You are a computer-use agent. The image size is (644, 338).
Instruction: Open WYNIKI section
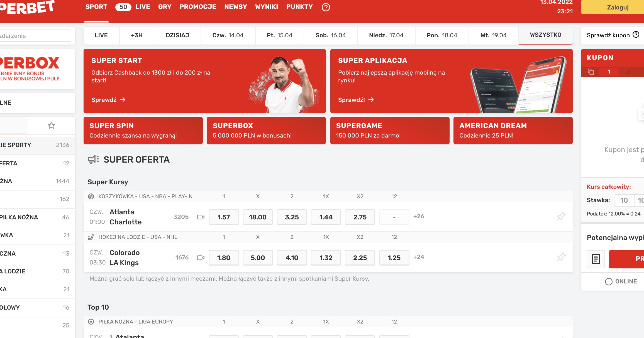click(x=267, y=7)
